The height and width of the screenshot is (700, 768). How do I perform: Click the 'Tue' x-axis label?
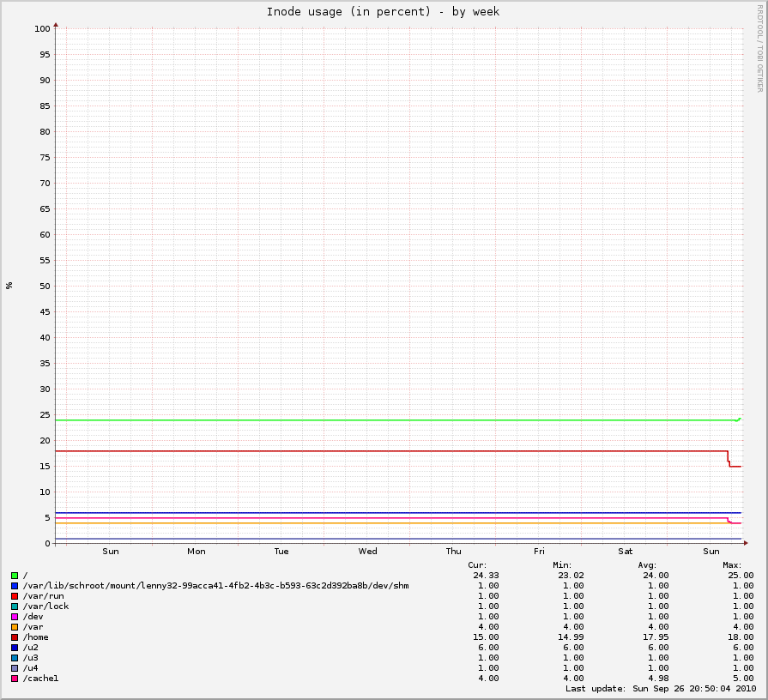pyautogui.click(x=281, y=552)
